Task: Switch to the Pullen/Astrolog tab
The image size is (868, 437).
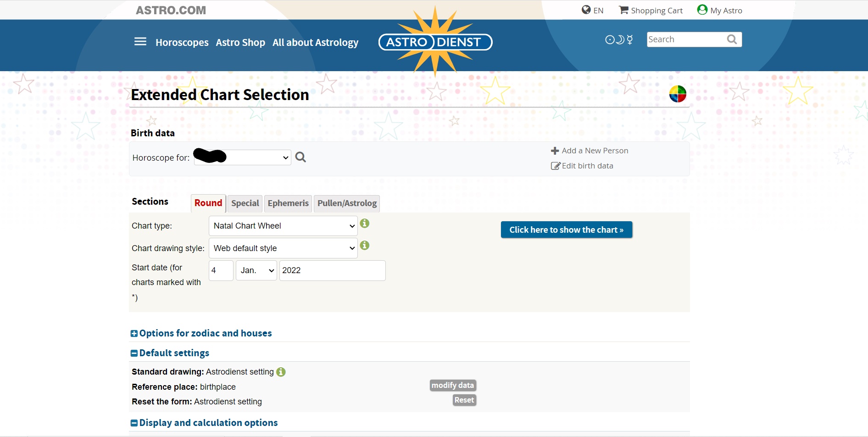Action: coord(347,203)
